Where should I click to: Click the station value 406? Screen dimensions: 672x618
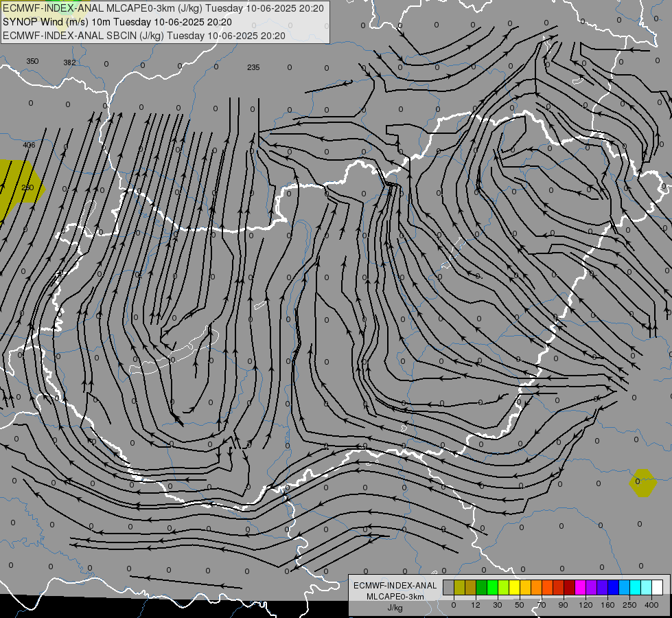(x=29, y=145)
